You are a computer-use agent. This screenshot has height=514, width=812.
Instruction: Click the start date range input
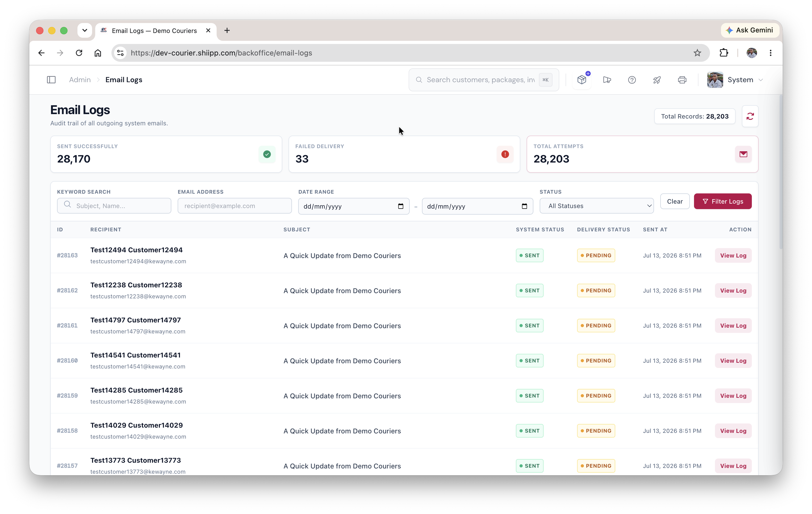pos(354,206)
